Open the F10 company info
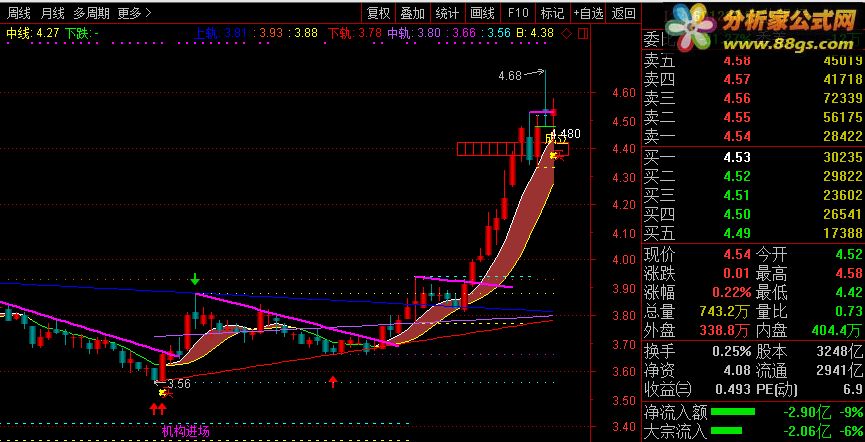 [518, 13]
